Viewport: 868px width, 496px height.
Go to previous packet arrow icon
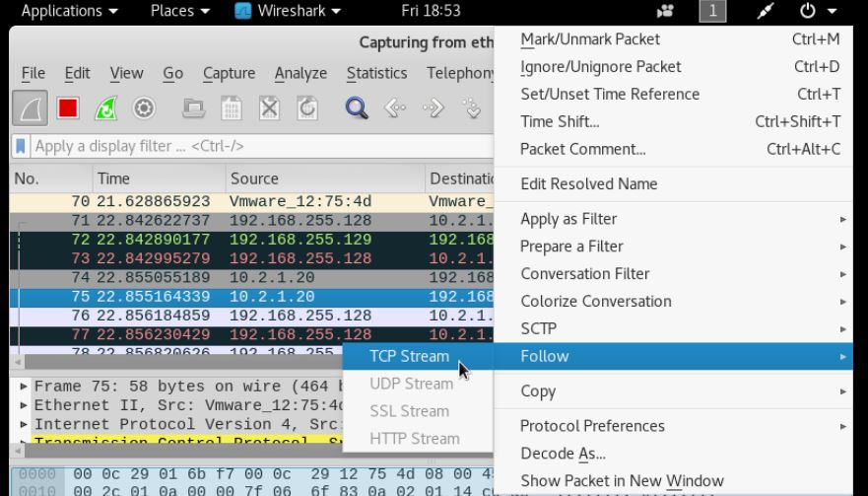click(x=395, y=108)
